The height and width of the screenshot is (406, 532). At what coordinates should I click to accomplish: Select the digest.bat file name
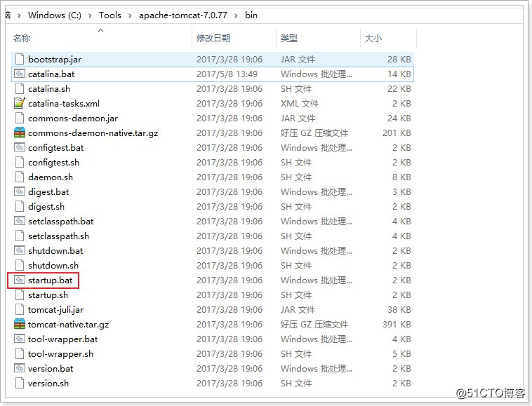pyautogui.click(x=48, y=192)
